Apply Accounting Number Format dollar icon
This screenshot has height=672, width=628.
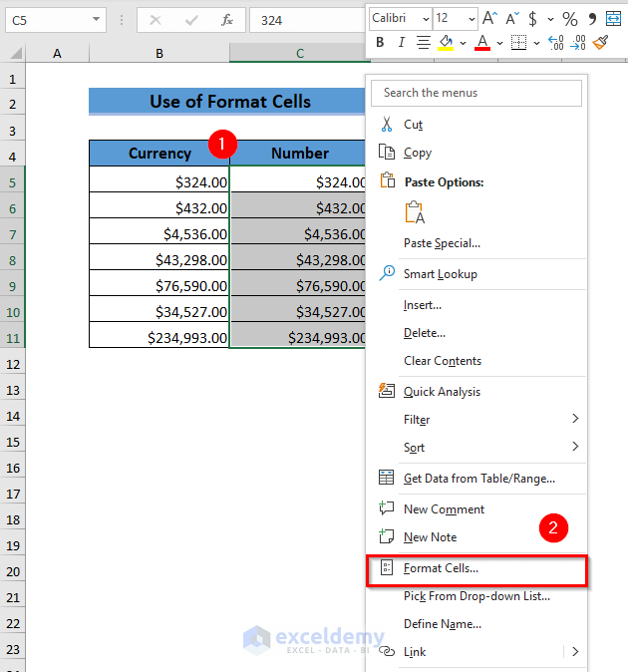532,19
